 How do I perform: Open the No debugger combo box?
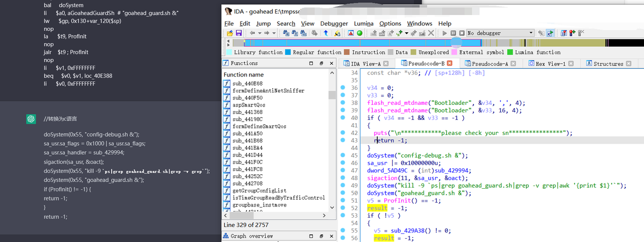coord(500,33)
